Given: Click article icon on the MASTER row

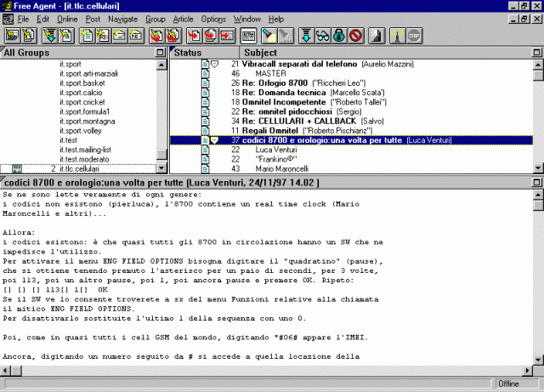Looking at the screenshot, I should click(x=206, y=74).
